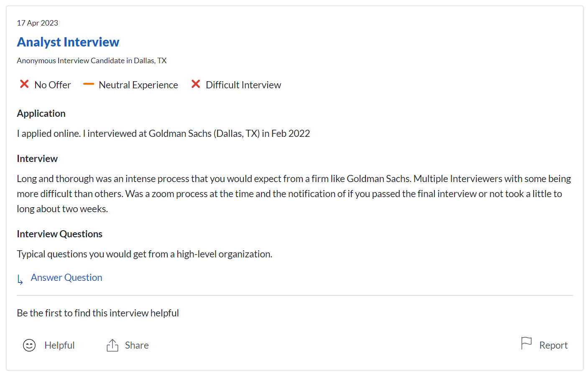Click the No Offer label
The height and width of the screenshot is (375, 588).
click(x=53, y=85)
